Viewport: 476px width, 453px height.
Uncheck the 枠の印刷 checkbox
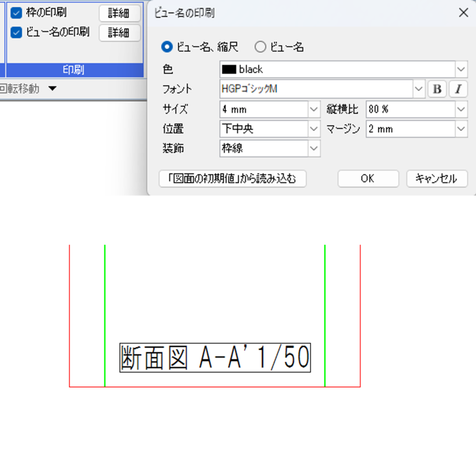[16, 13]
